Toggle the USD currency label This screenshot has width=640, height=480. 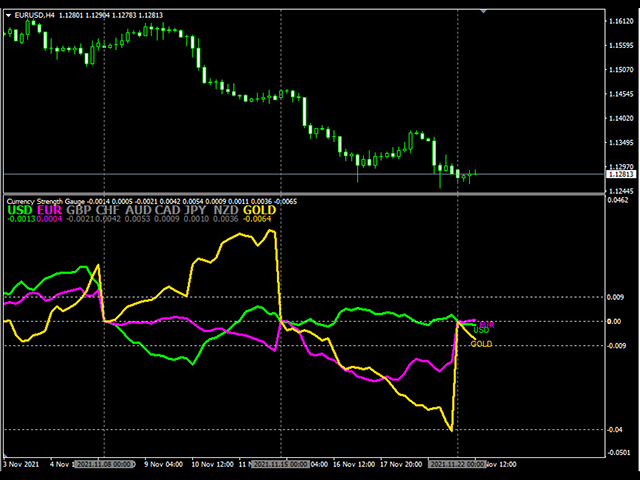(x=19, y=211)
